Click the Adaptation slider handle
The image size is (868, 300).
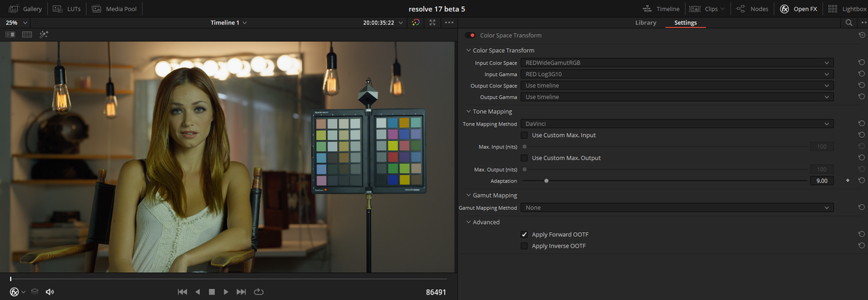(x=546, y=181)
